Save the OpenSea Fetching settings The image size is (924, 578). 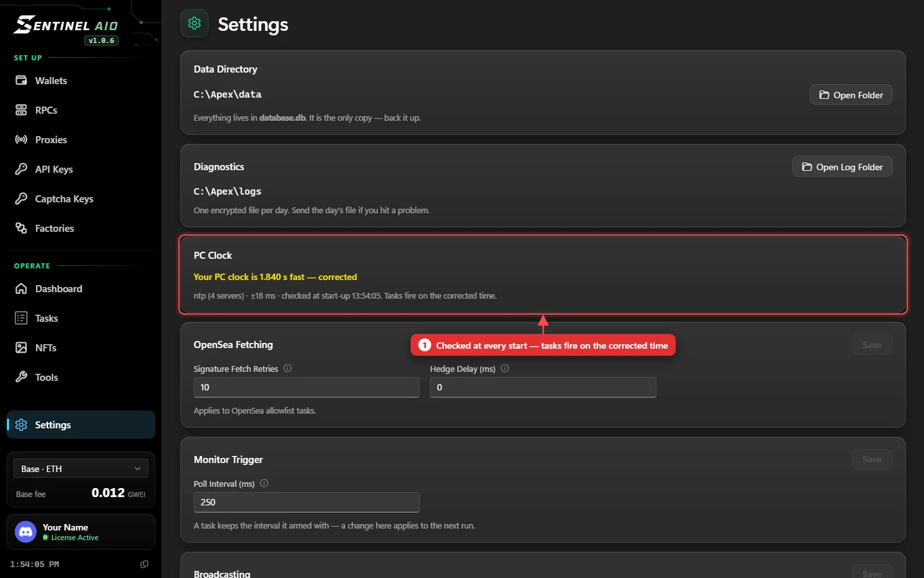(872, 345)
